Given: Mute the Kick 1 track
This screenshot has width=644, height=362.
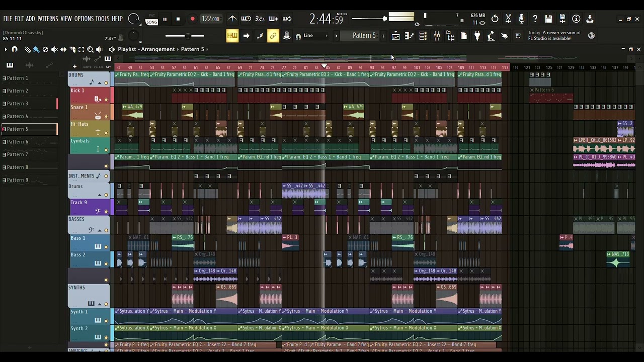Looking at the screenshot, I should [106, 100].
